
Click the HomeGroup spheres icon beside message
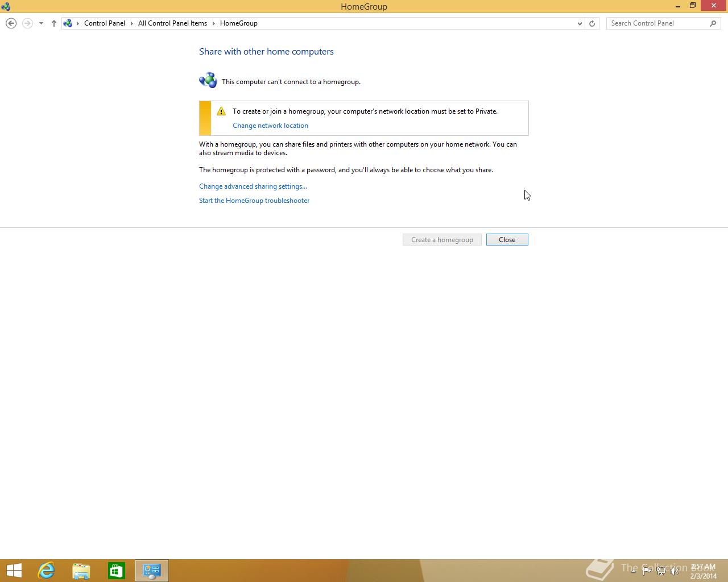[208, 81]
